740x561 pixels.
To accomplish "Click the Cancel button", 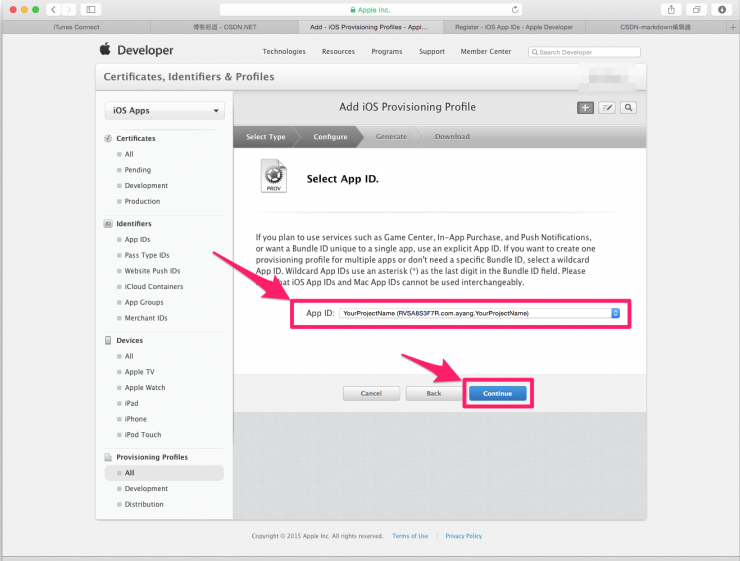I will (x=371, y=394).
